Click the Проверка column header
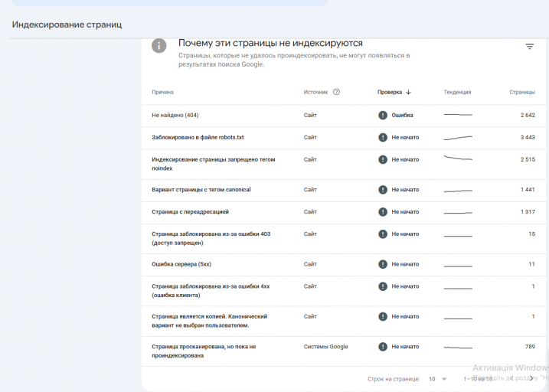 [x=389, y=93]
